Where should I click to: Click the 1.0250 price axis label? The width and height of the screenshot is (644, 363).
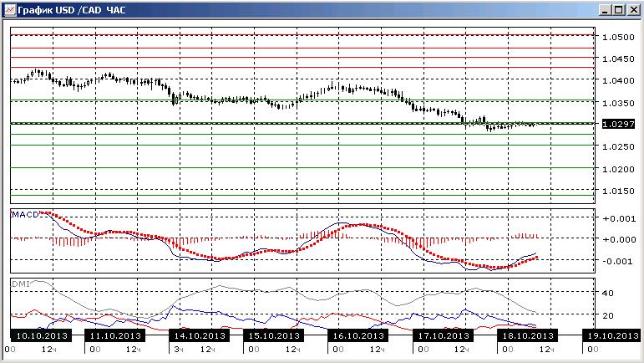point(618,146)
